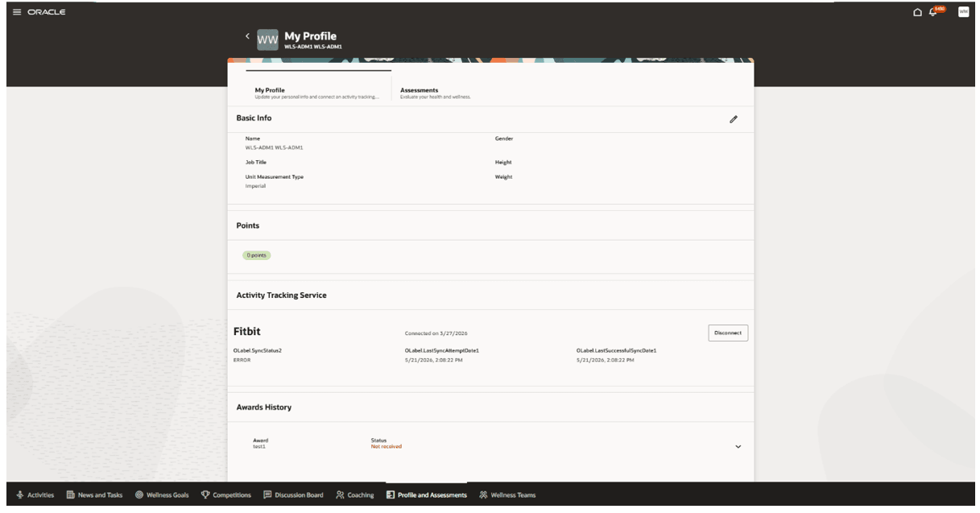
Task: Click the ERROR sync status text
Action: tap(242, 360)
